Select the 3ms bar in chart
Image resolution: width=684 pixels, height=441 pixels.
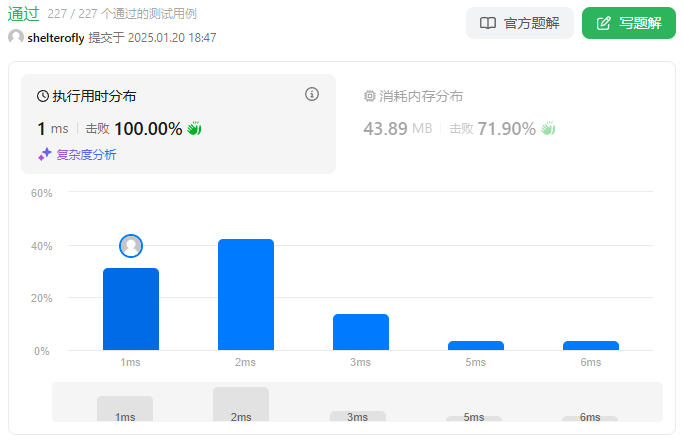pos(361,332)
